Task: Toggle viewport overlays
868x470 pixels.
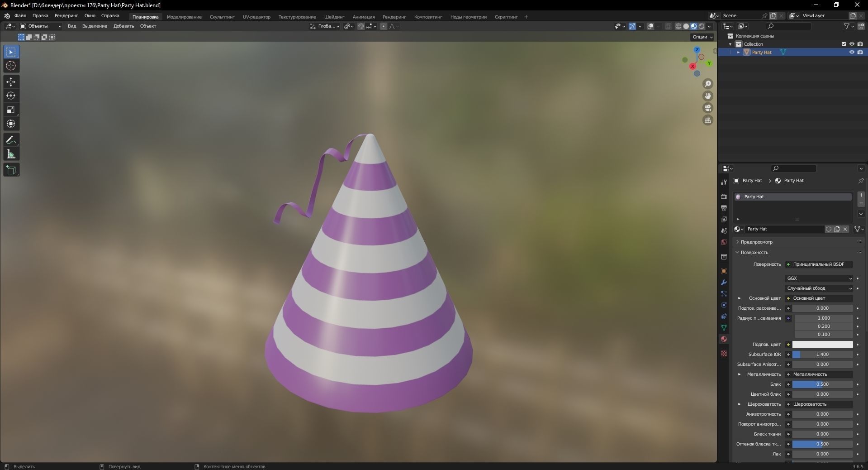Action: coord(650,26)
